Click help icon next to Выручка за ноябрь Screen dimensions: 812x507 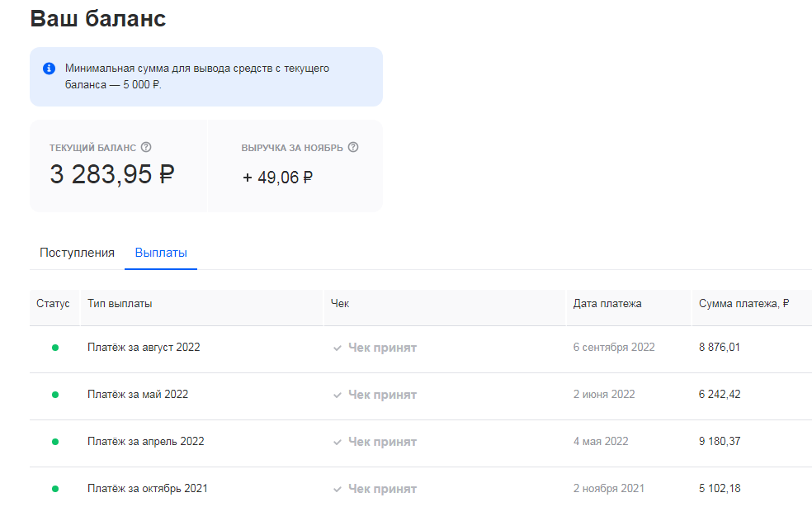353,147
